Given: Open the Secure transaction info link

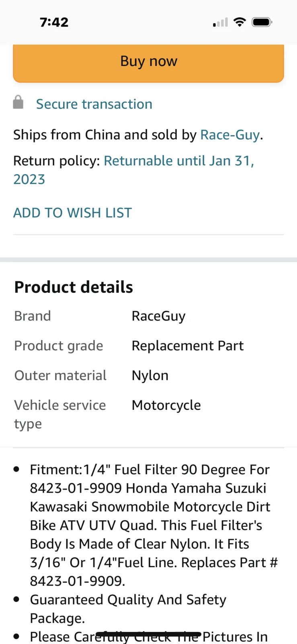Looking at the screenshot, I should (x=94, y=104).
